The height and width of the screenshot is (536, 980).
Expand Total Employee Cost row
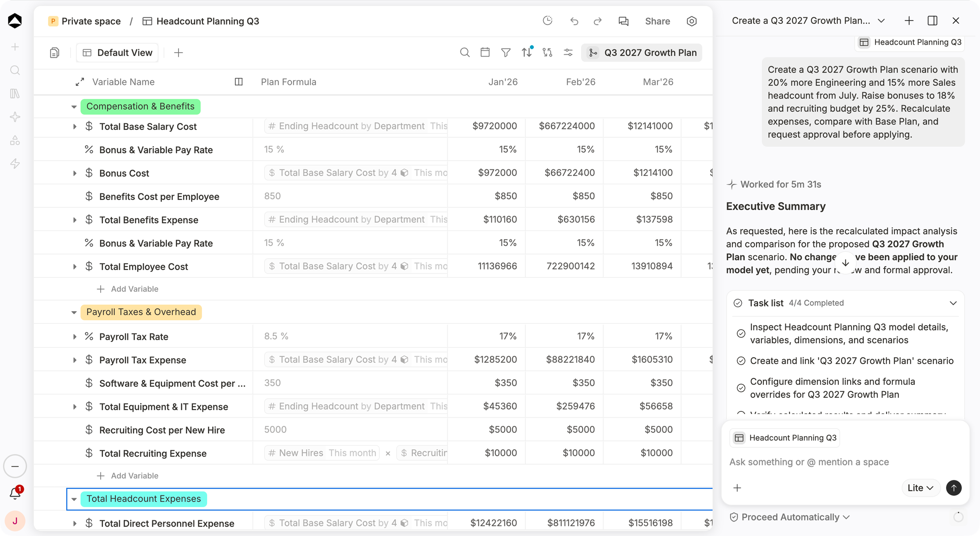click(x=75, y=267)
